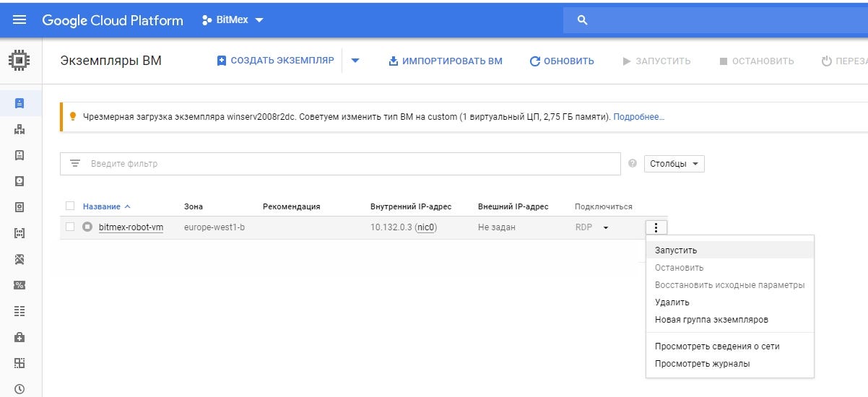
Task: Open the metadata list sidebar icon
Action: point(19,311)
